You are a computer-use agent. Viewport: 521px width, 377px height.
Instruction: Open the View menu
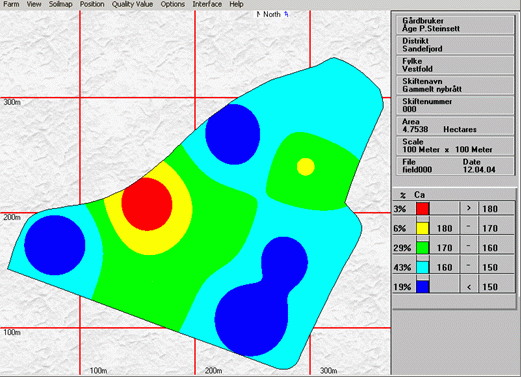[34, 4]
